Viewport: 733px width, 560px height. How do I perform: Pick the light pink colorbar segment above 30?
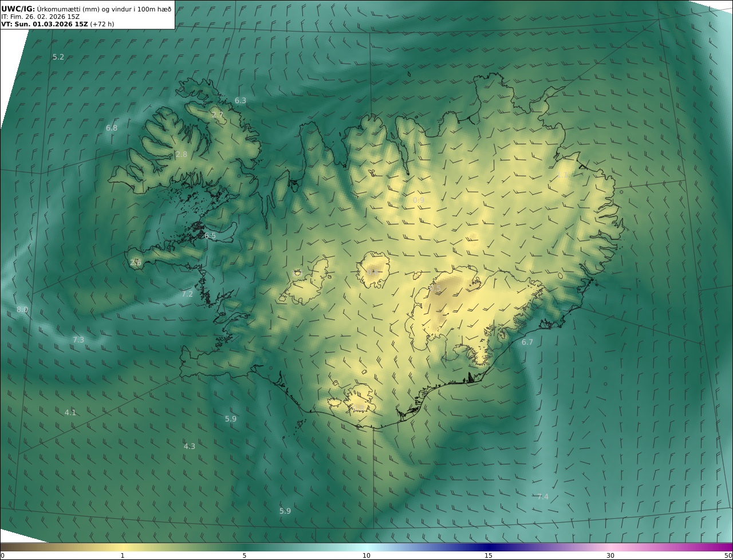coord(610,547)
